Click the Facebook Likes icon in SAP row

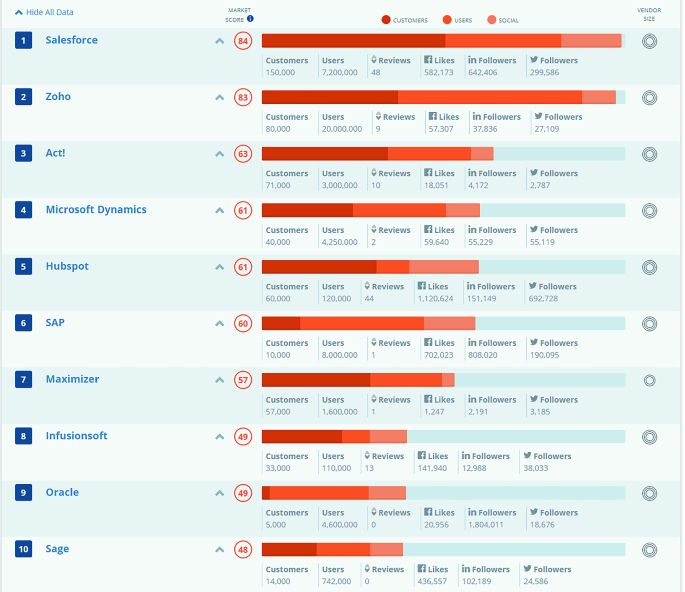click(428, 343)
